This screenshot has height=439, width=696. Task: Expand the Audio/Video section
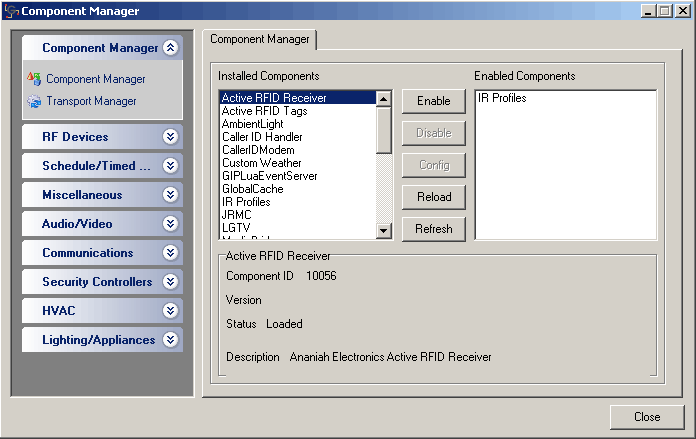(x=170, y=224)
